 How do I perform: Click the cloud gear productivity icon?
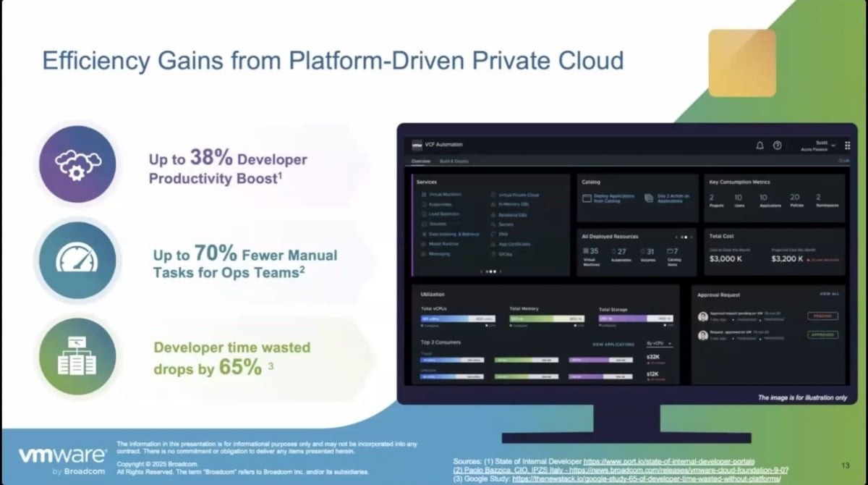click(x=76, y=164)
